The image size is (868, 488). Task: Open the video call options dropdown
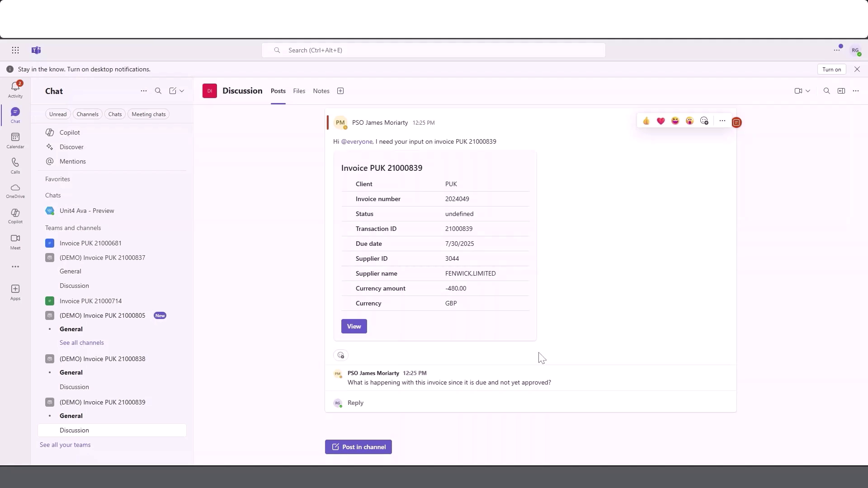(808, 91)
